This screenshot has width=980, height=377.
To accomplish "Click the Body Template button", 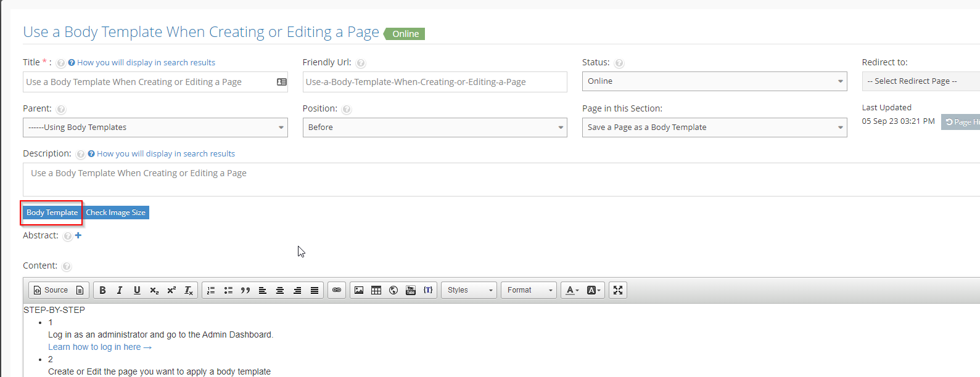I will coord(52,213).
